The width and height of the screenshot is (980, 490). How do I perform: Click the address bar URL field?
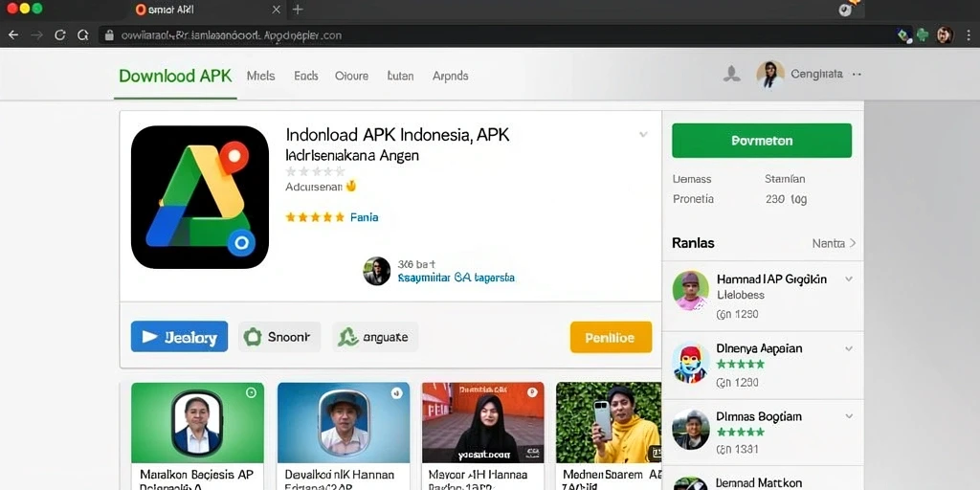[x=494, y=35]
